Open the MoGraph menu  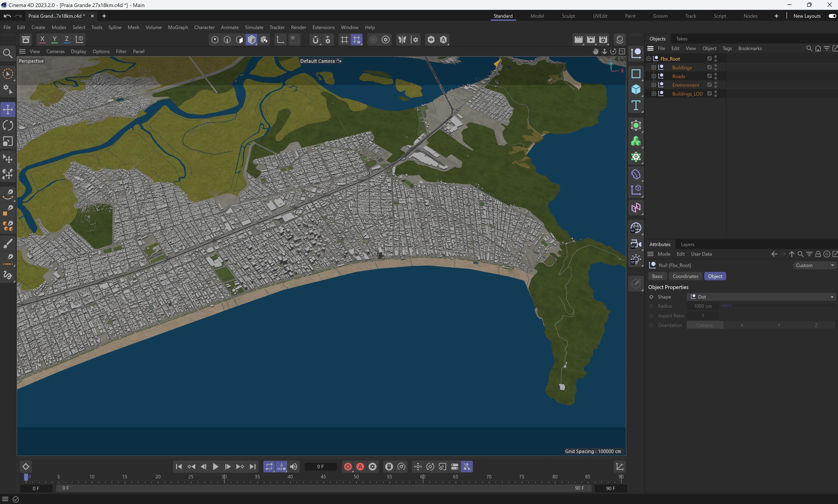pos(178,28)
